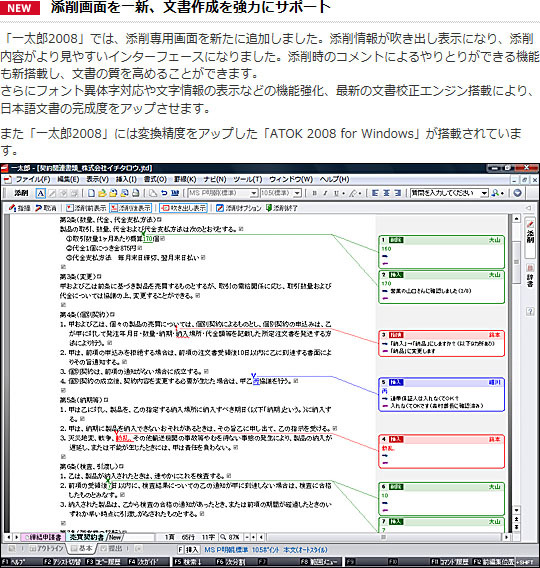Image resolution: width=540 pixels, height=568 pixels.
Task: Toggle 添削前表示 before-revision view
Action: (86, 208)
